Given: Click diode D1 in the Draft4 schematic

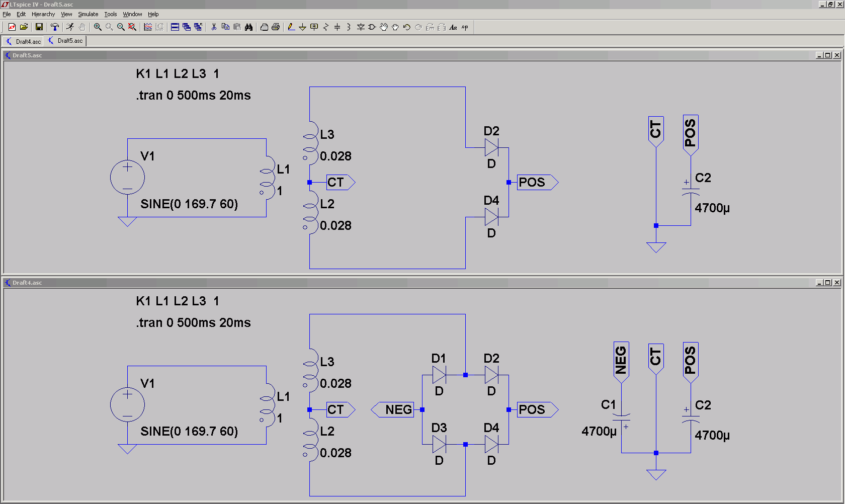Looking at the screenshot, I should tap(439, 375).
